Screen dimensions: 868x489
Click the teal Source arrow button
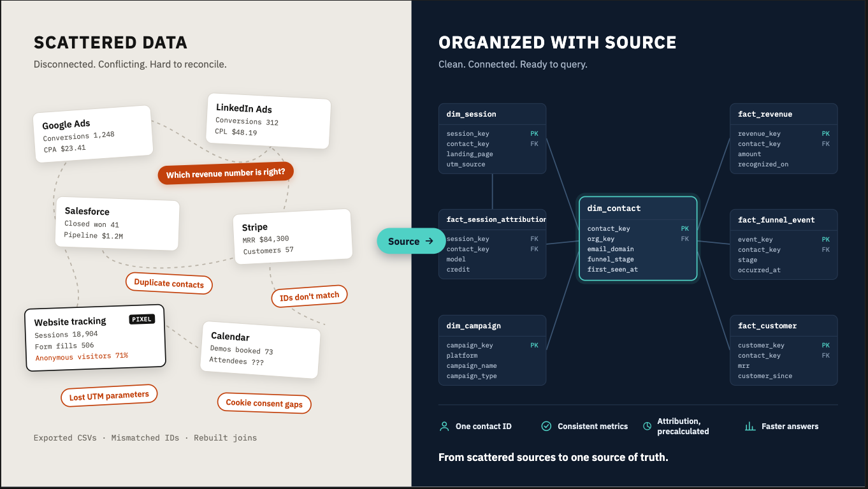click(411, 241)
